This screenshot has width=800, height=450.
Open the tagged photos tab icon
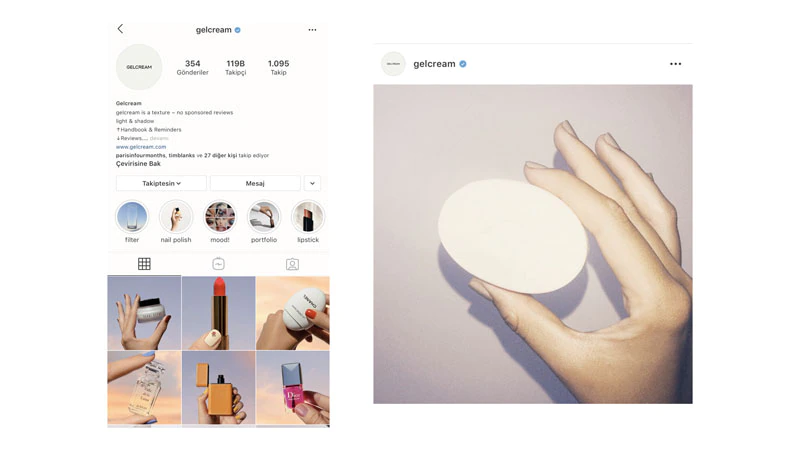point(292,264)
